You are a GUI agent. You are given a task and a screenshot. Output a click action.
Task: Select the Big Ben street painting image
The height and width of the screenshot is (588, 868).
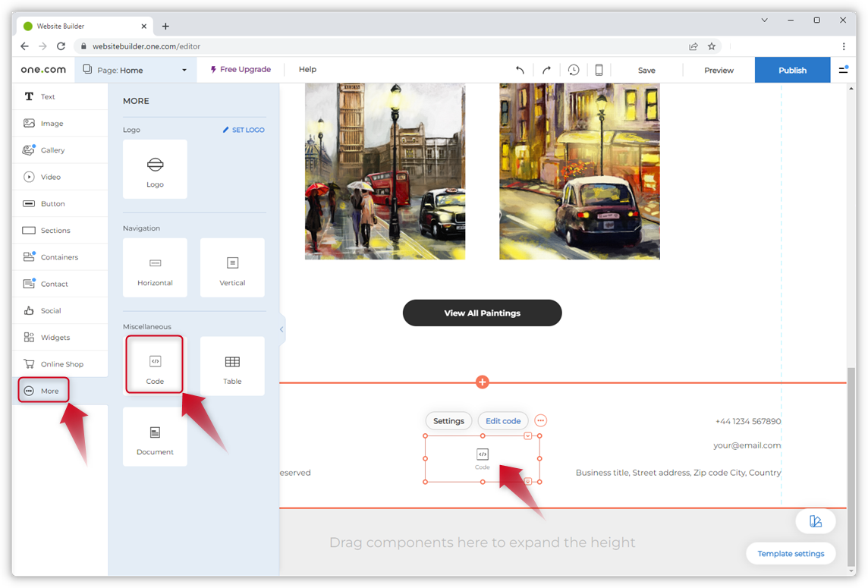click(x=385, y=171)
